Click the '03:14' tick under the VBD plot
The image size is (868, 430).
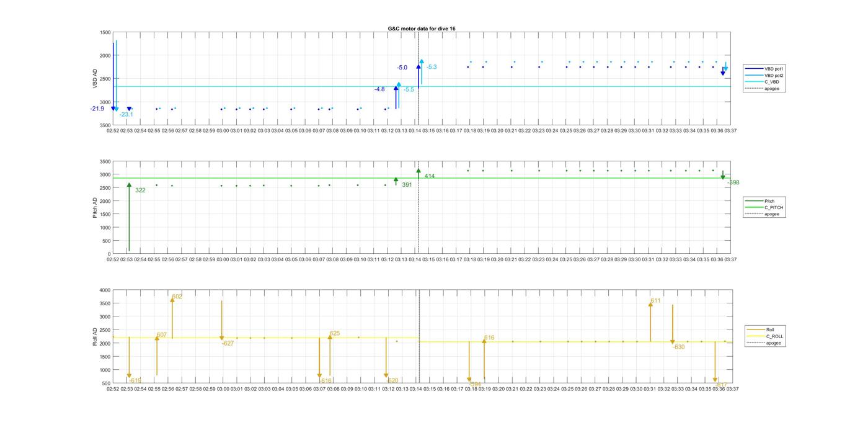pos(415,131)
